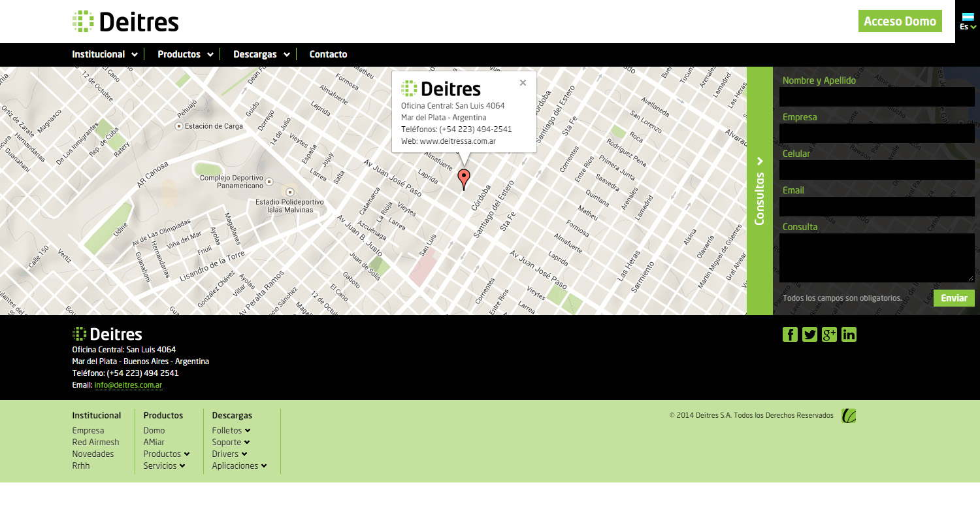
Task: Expand the Productos navigation menu
Action: pos(186,54)
